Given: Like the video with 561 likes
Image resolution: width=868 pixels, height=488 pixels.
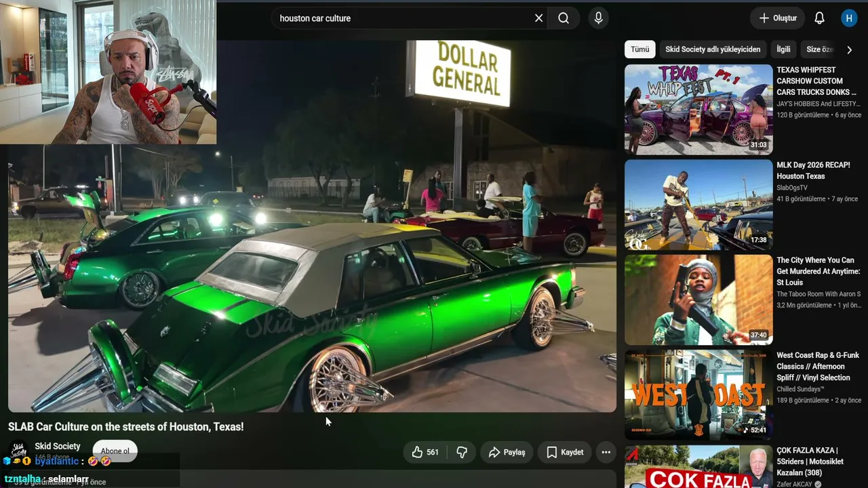Looking at the screenshot, I should (425, 452).
